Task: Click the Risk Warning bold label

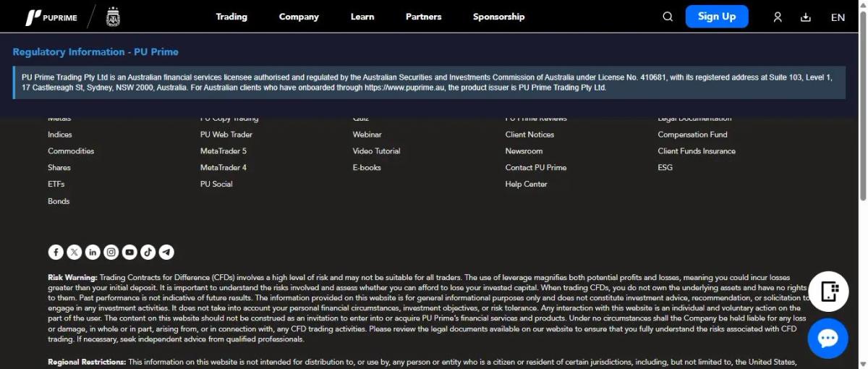Action: coord(72,277)
